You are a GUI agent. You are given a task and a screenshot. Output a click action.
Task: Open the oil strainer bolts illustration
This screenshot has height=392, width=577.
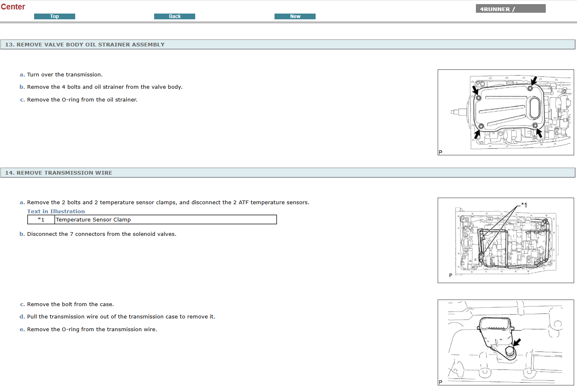[x=505, y=112]
